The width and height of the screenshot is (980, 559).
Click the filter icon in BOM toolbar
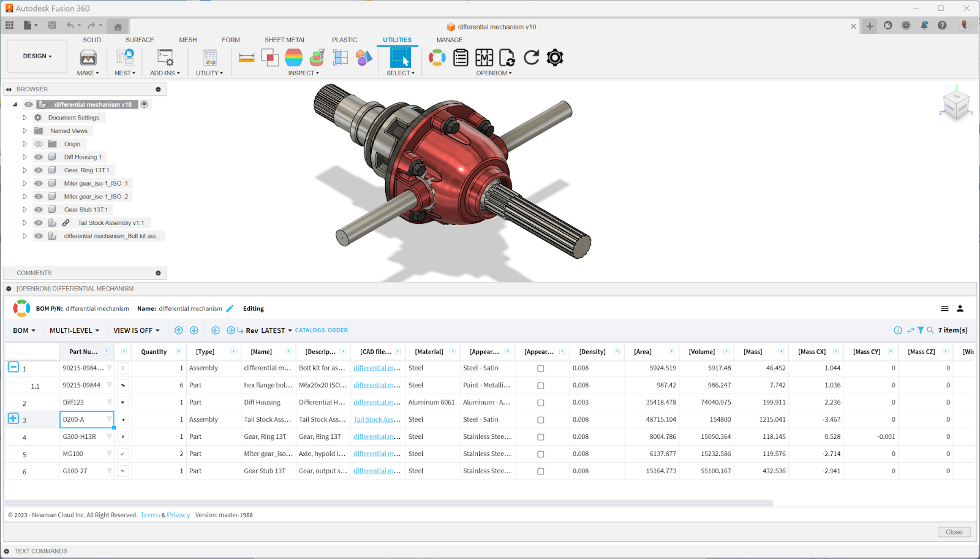pyautogui.click(x=920, y=330)
